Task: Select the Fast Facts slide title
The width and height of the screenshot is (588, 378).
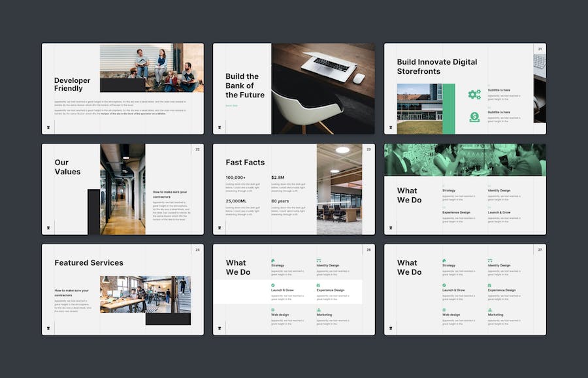Action: (x=245, y=163)
